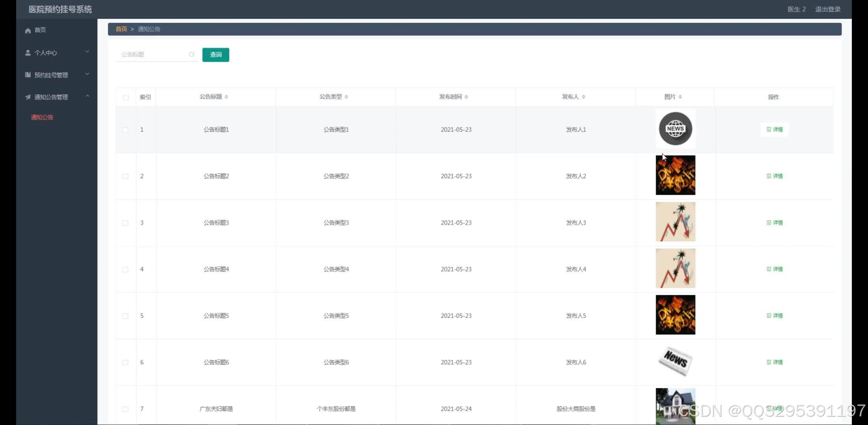Image resolution: width=868 pixels, height=425 pixels.
Task: Click the 预约挂号管理 sidebar icon
Action: point(28,75)
